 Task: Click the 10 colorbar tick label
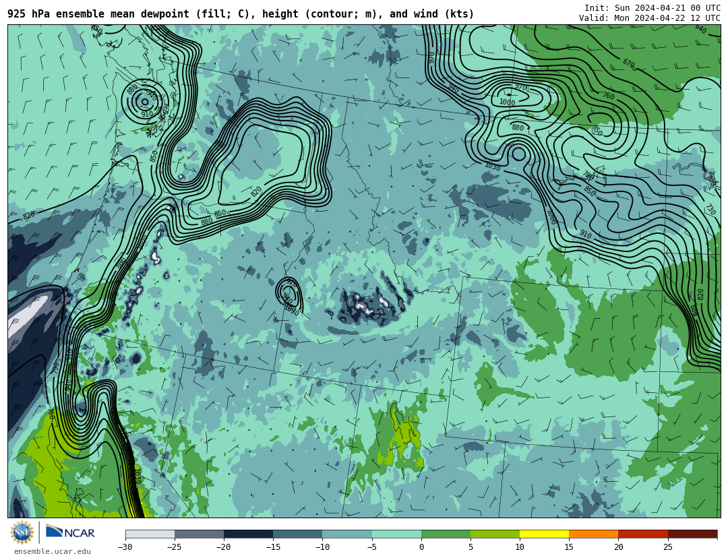tap(520, 547)
